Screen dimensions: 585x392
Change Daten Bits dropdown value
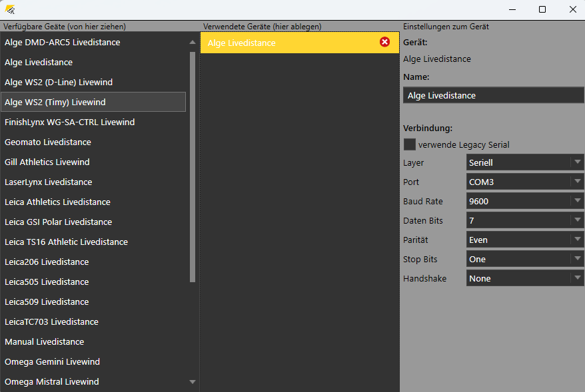(x=524, y=220)
